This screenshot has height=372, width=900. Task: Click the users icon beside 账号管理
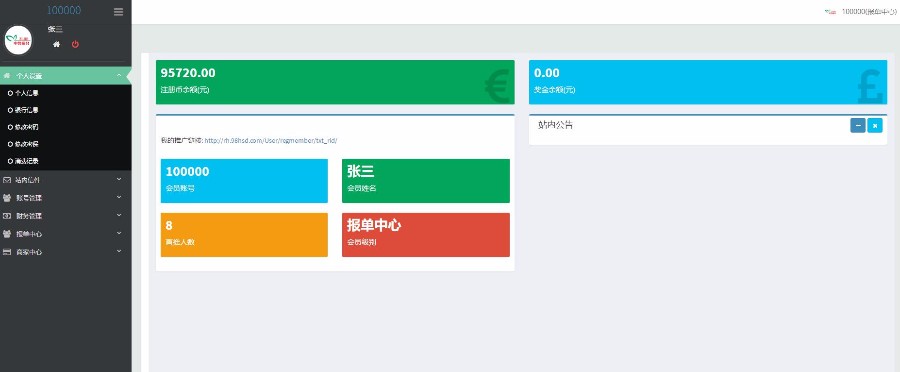tap(7, 197)
